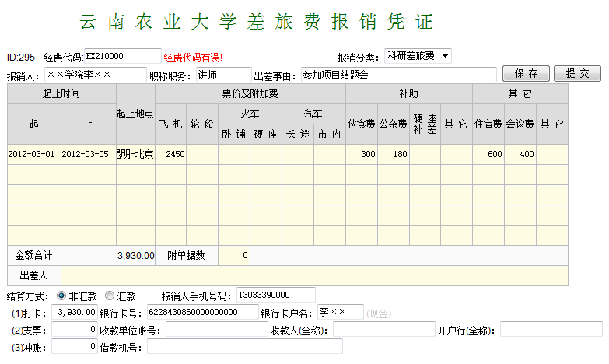This screenshot has height=364, width=609.
Task: Click the 长途 column header
Action: (298, 134)
